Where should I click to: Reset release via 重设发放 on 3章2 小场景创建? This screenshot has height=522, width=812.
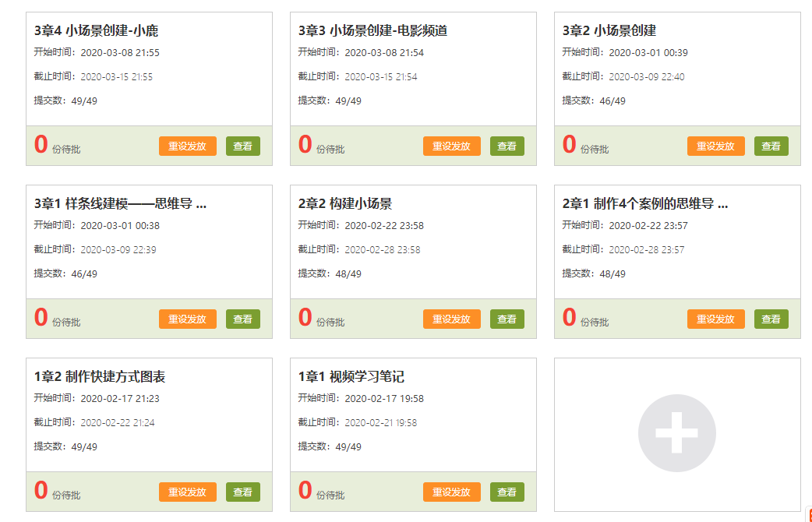(715, 146)
